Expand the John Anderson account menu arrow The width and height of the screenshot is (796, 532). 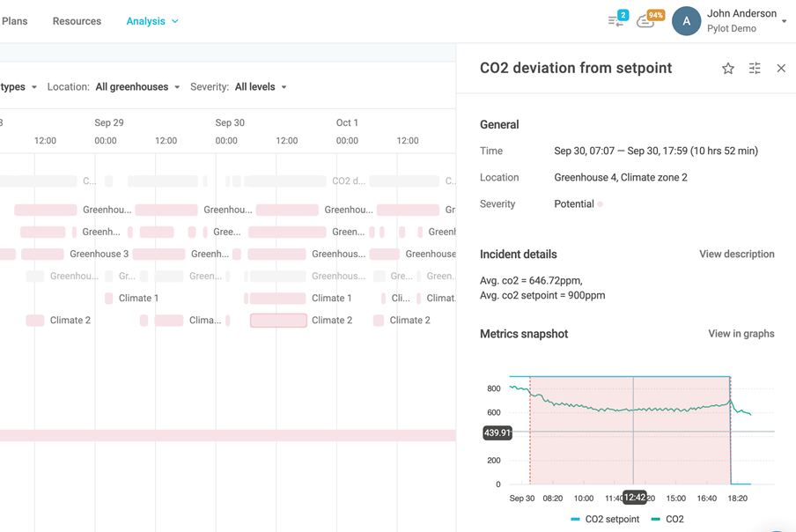pyautogui.click(x=785, y=22)
